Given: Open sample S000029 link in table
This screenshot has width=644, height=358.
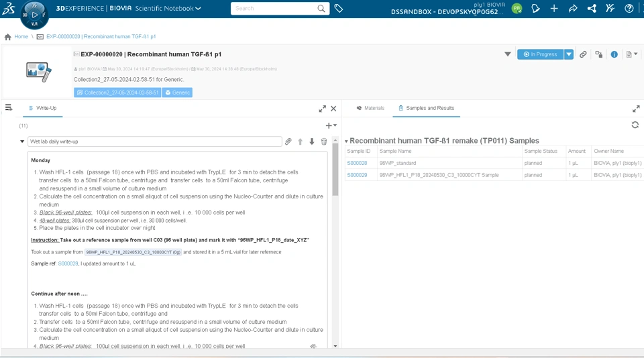Looking at the screenshot, I should click(357, 175).
